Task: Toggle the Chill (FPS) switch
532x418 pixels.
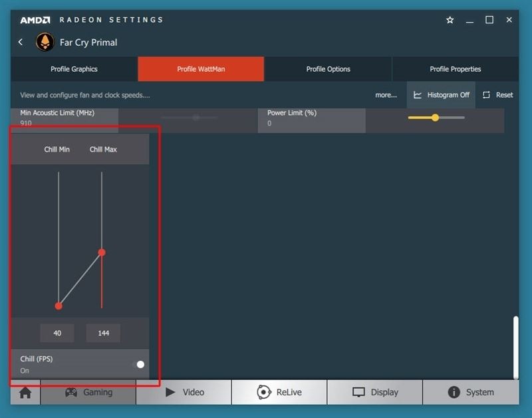Action: (140, 364)
